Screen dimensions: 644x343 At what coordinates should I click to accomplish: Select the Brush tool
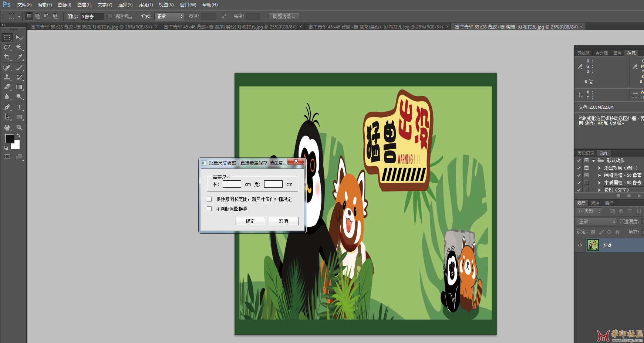click(x=20, y=68)
